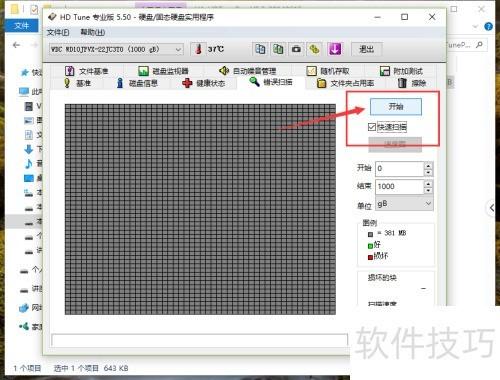The height and width of the screenshot is (380, 500).
Task: Click the end position field showing 1000
Action: coord(400,187)
